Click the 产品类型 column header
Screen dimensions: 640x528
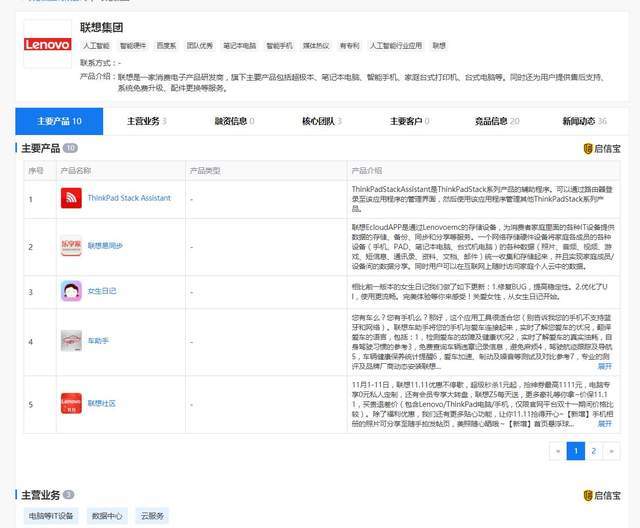click(205, 171)
